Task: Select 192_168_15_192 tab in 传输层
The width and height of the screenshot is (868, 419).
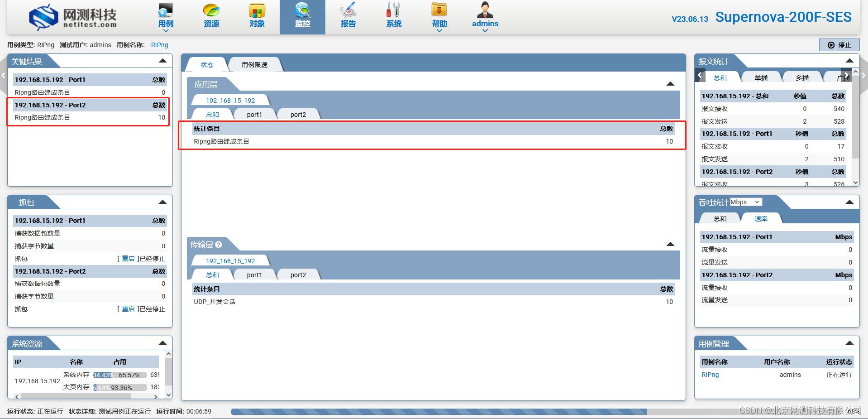Action: [x=230, y=261]
